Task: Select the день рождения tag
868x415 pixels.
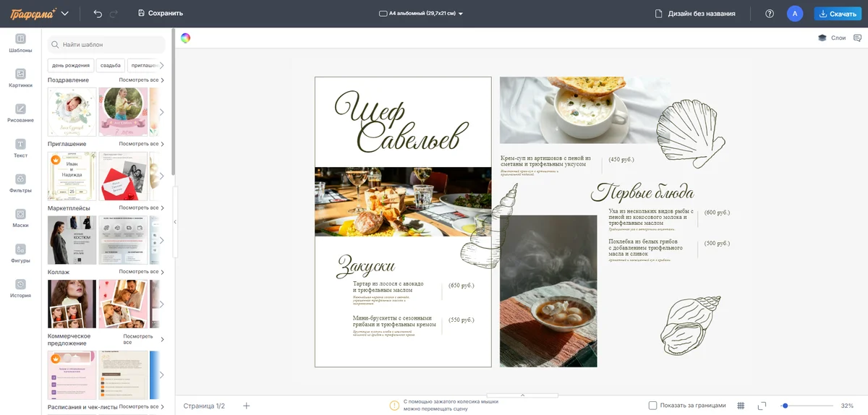Action: coord(71,65)
